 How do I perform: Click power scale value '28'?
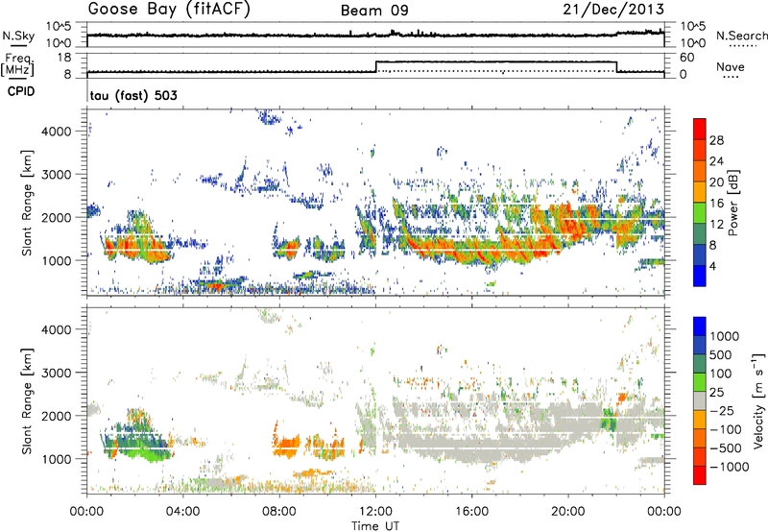[716, 140]
